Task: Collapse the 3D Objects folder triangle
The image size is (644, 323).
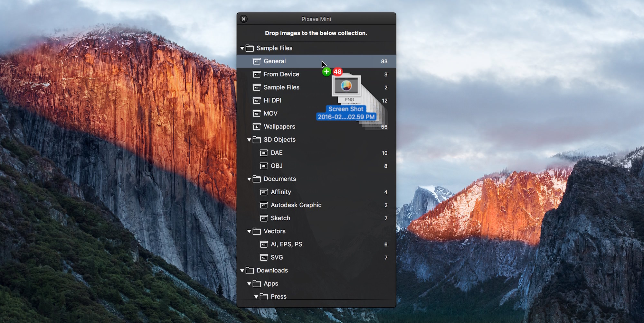Action: click(249, 140)
